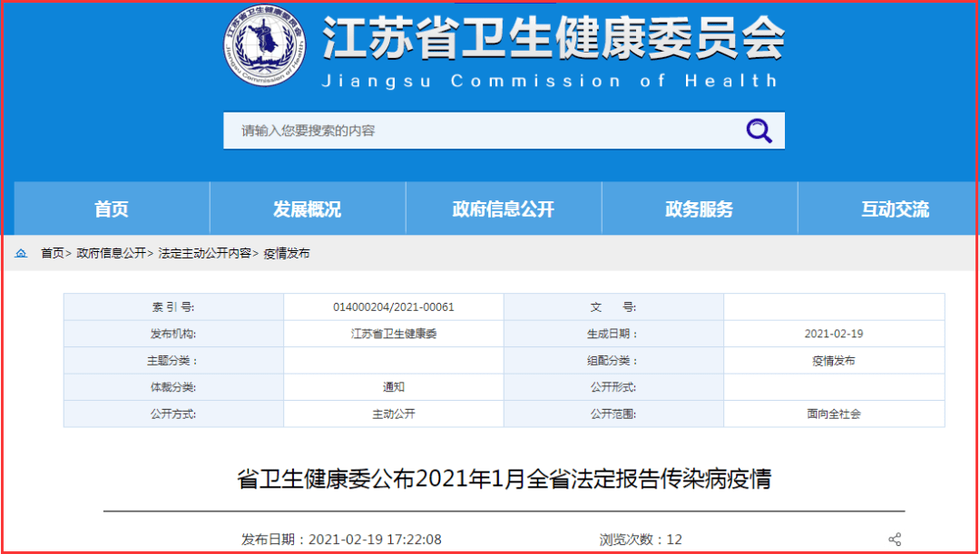Image resolution: width=980 pixels, height=554 pixels.
Task: Click the 江苏省卫生健康委 publisher cell
Action: 394,335
